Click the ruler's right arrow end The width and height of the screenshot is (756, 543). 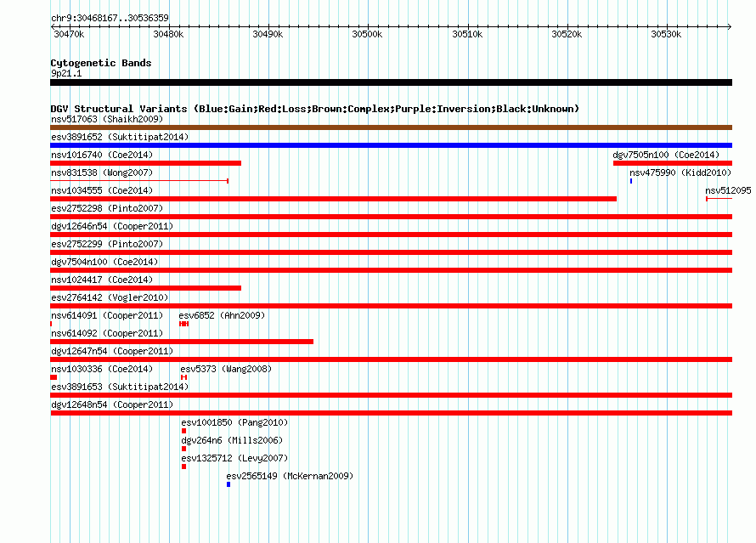729,26
